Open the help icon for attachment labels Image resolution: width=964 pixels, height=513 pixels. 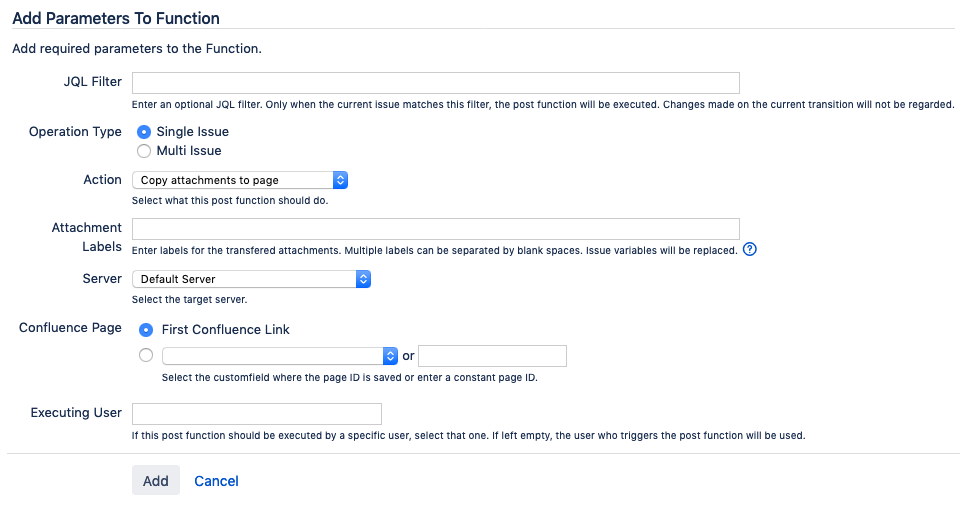750,250
